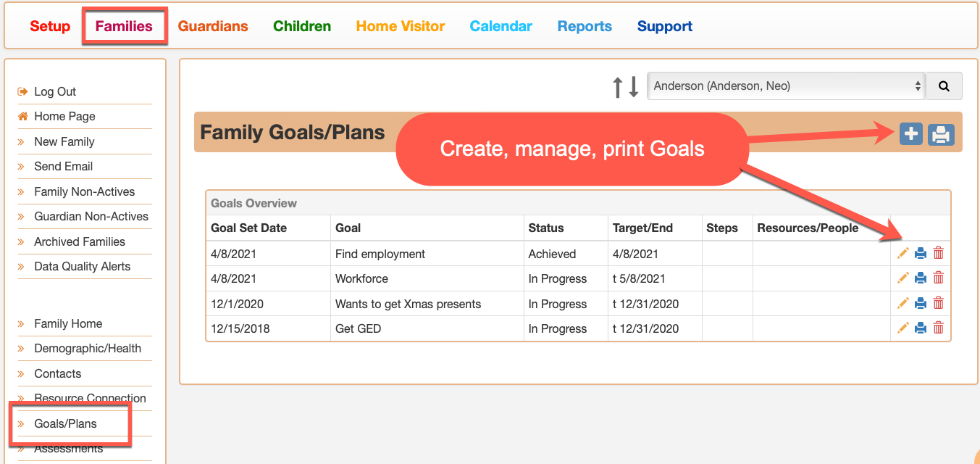Click the search magnifier button
The height and width of the screenshot is (464, 980).
point(945,86)
